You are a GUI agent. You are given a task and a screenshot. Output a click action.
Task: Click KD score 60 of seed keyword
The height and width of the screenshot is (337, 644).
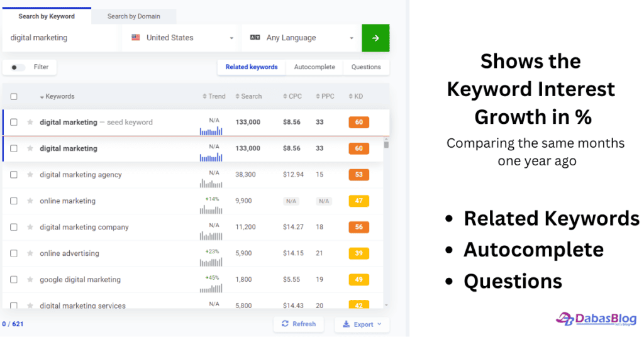click(359, 122)
